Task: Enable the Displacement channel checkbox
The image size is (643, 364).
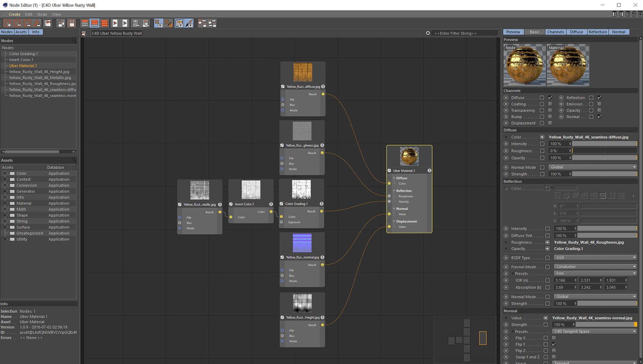Action: tap(550, 123)
